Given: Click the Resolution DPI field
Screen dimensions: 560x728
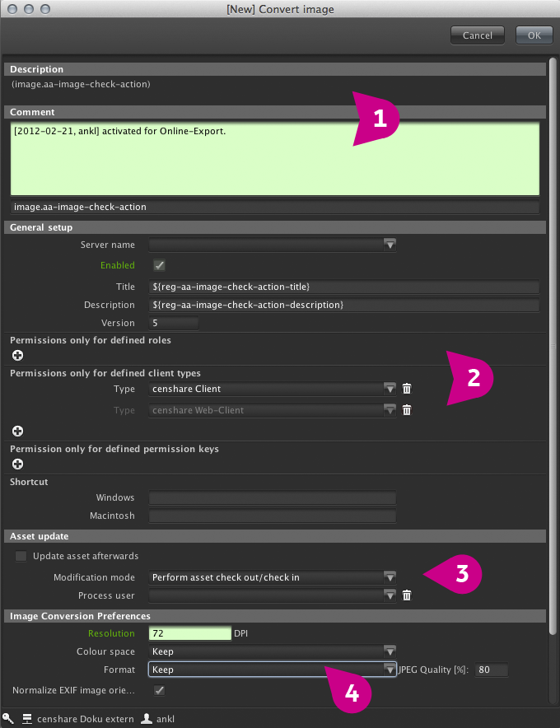Looking at the screenshot, I should tap(189, 633).
